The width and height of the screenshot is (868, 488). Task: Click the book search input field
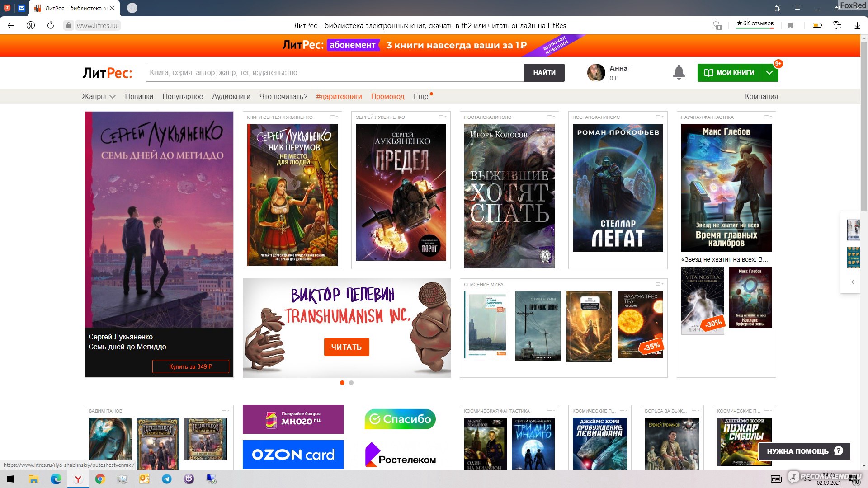(x=335, y=73)
